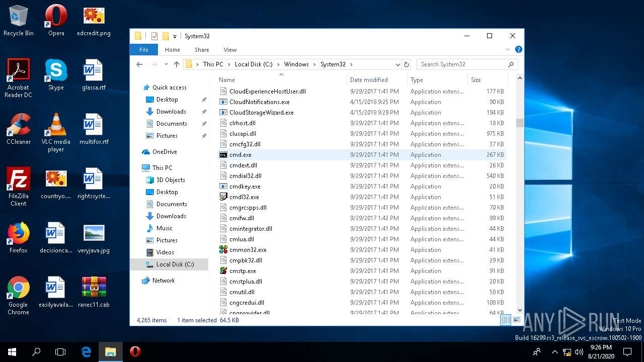The image size is (644, 362).
Task: Open Action Center notifications icon
Action: tap(627, 352)
